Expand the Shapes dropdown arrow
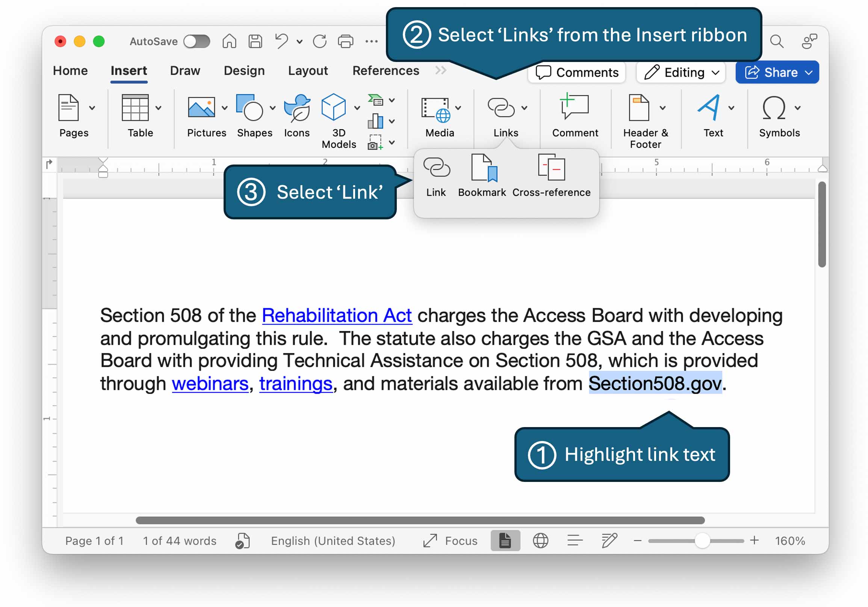The image size is (868, 607). click(x=272, y=108)
